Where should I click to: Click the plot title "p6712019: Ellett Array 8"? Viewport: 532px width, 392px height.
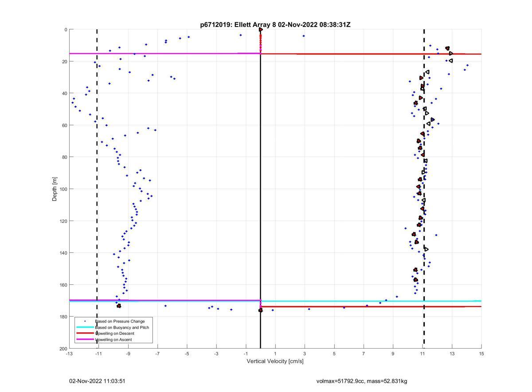tap(238, 25)
